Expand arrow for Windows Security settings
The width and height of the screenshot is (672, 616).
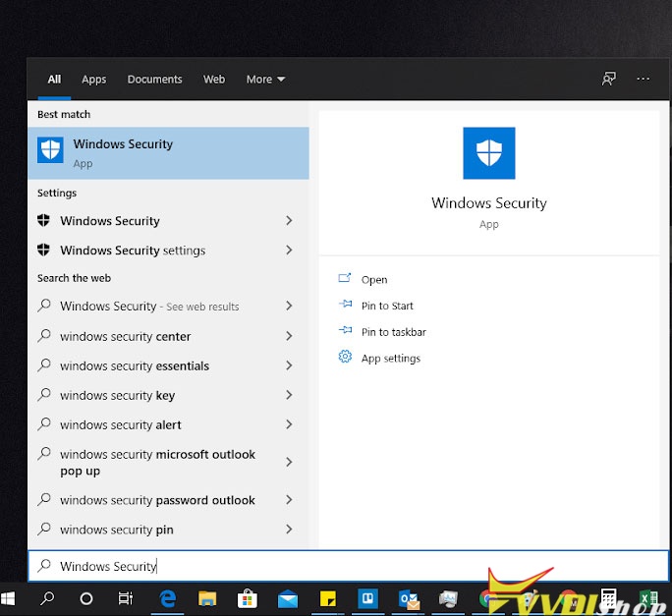(x=289, y=250)
